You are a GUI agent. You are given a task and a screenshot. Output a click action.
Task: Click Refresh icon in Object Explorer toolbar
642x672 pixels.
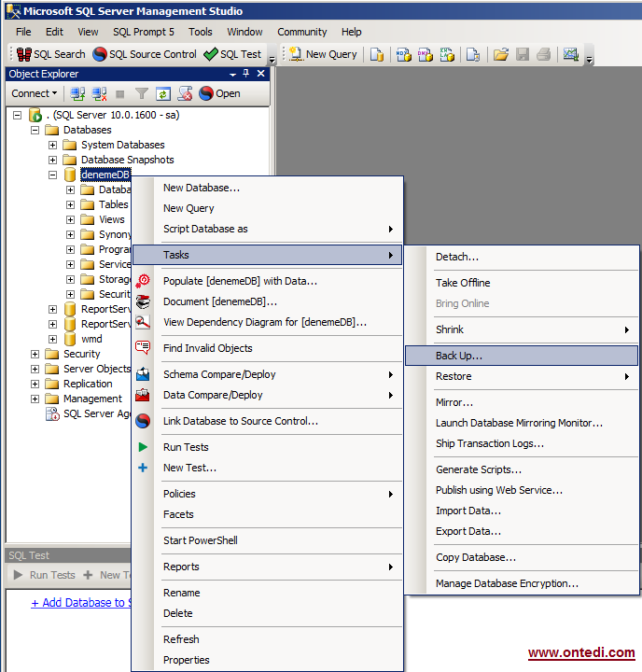click(163, 93)
